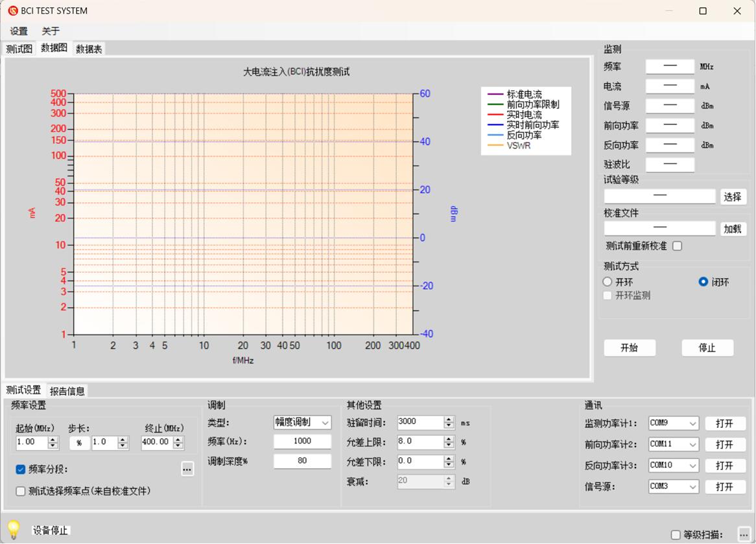Click the 加载 calibration file button
The height and width of the screenshot is (544, 756).
[x=733, y=229]
